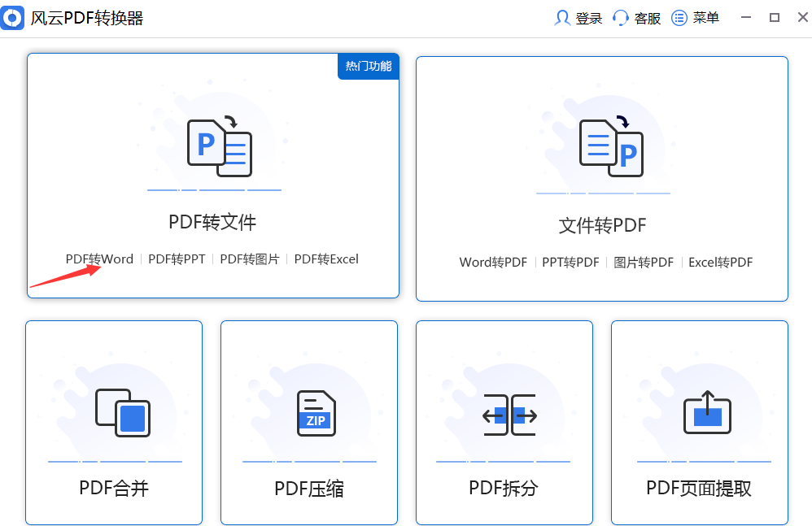
Task: Open the PDF压缩 label
Action: [x=309, y=489]
